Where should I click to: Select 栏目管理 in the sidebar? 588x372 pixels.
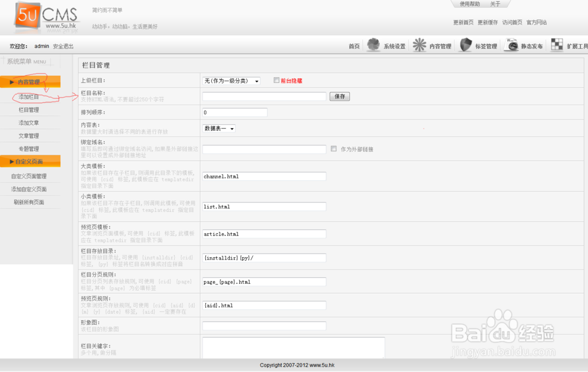(x=29, y=110)
